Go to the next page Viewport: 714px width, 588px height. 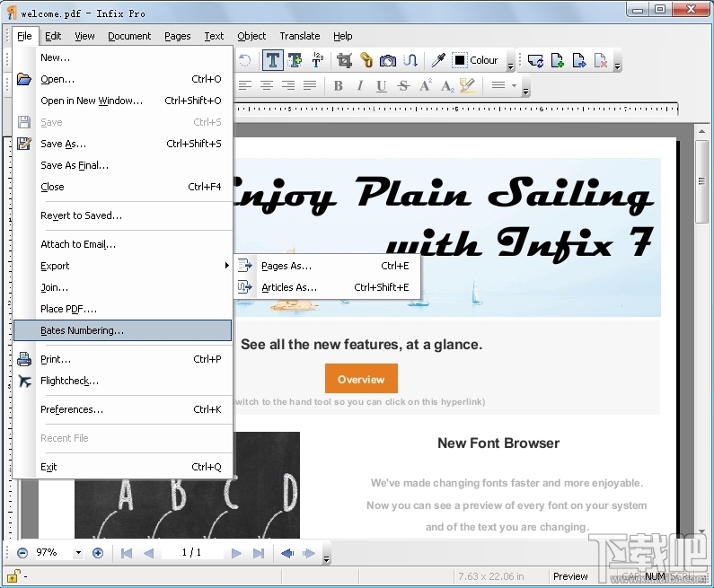[x=236, y=553]
